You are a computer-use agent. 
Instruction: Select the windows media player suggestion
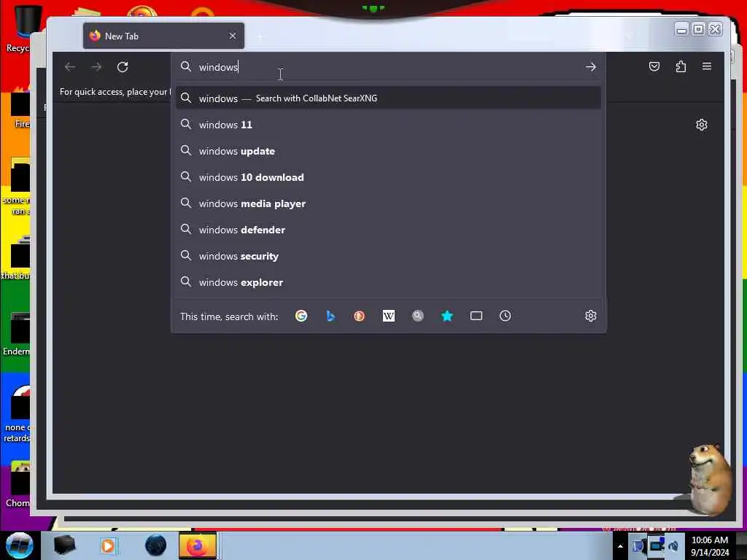(x=388, y=203)
